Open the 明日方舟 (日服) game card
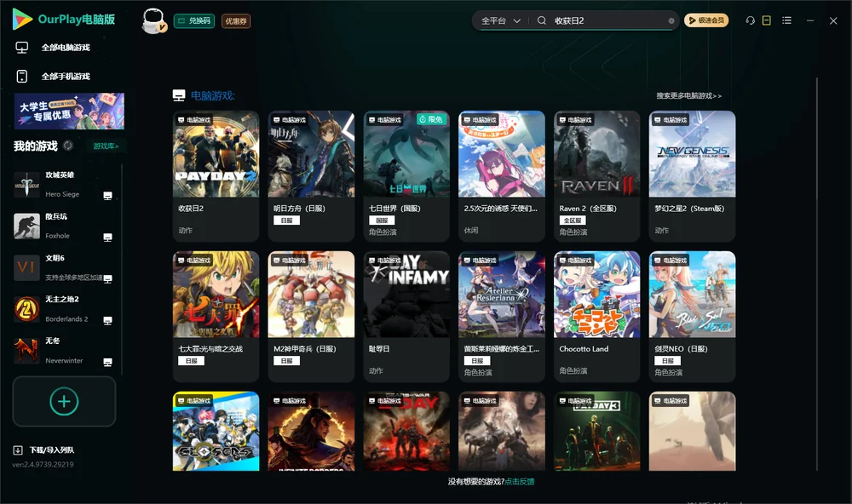852x504 pixels. (311, 176)
